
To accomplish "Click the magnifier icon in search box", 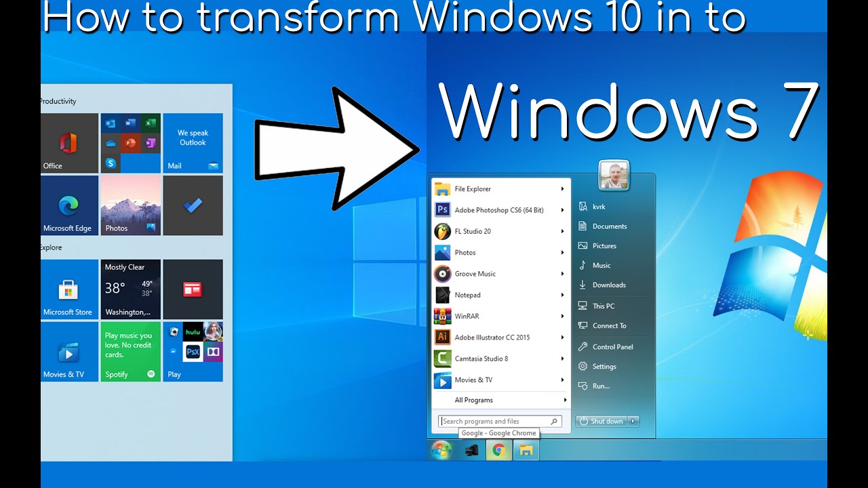I will pos(554,422).
